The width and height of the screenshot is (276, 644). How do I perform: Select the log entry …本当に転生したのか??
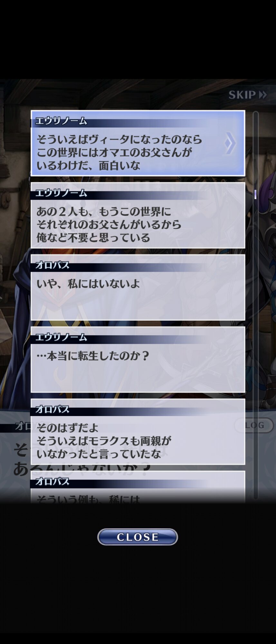[x=138, y=360]
